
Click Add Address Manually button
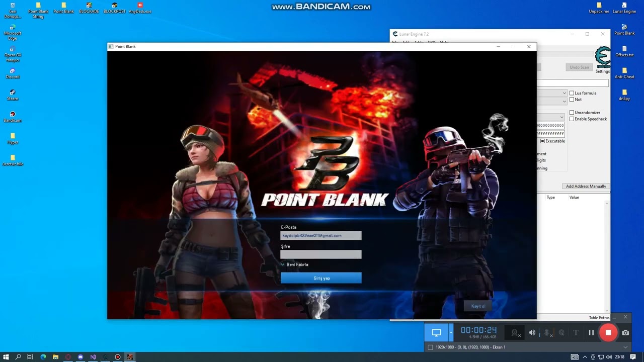(586, 187)
